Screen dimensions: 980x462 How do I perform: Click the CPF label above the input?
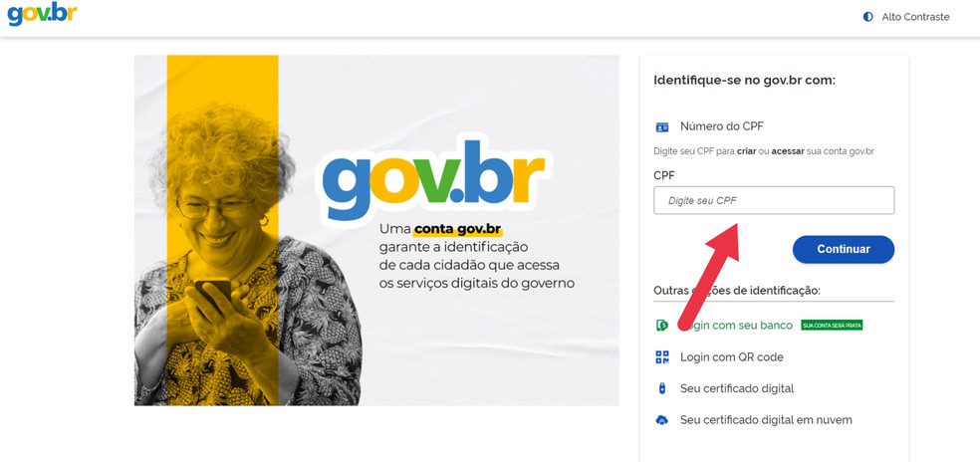[x=663, y=175]
